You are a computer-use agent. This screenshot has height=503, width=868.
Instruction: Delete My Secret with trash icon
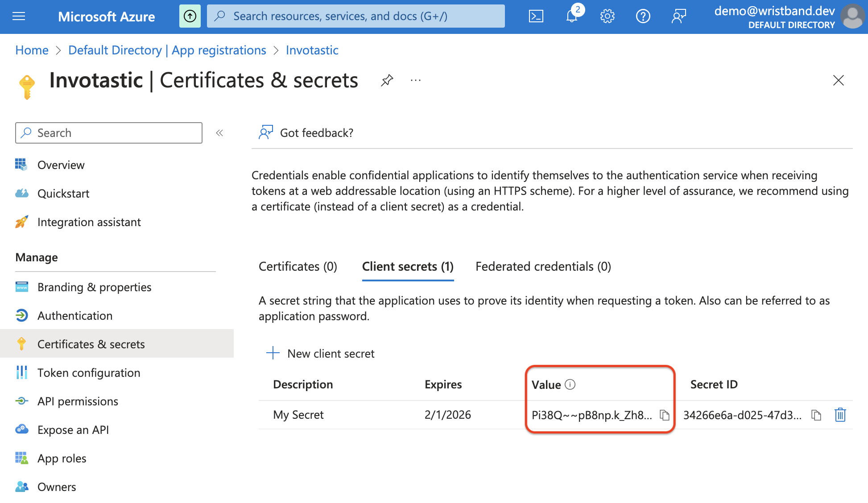click(x=840, y=415)
